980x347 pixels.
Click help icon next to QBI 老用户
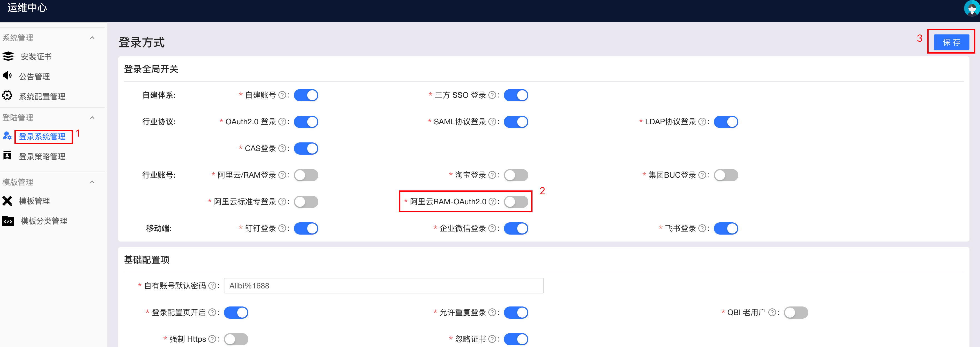(x=772, y=312)
